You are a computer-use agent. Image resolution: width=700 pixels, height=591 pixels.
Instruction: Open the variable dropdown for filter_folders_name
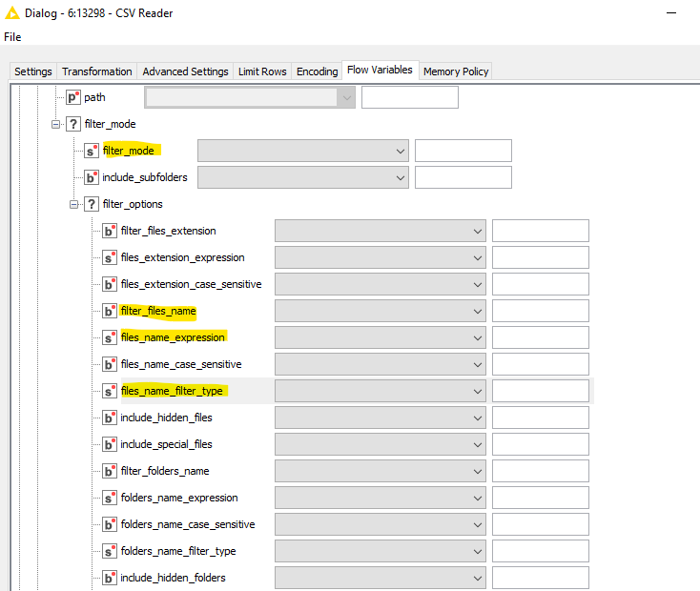tap(381, 472)
